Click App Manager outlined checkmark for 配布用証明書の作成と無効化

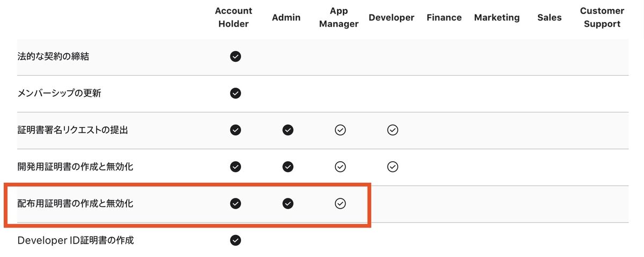[x=340, y=203]
